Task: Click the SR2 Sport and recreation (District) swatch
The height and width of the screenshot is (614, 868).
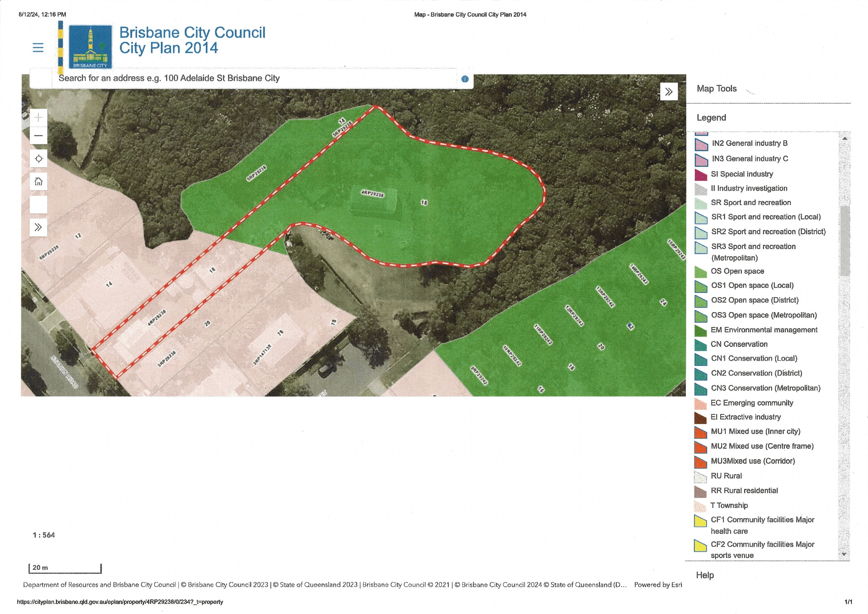Action: tap(701, 233)
